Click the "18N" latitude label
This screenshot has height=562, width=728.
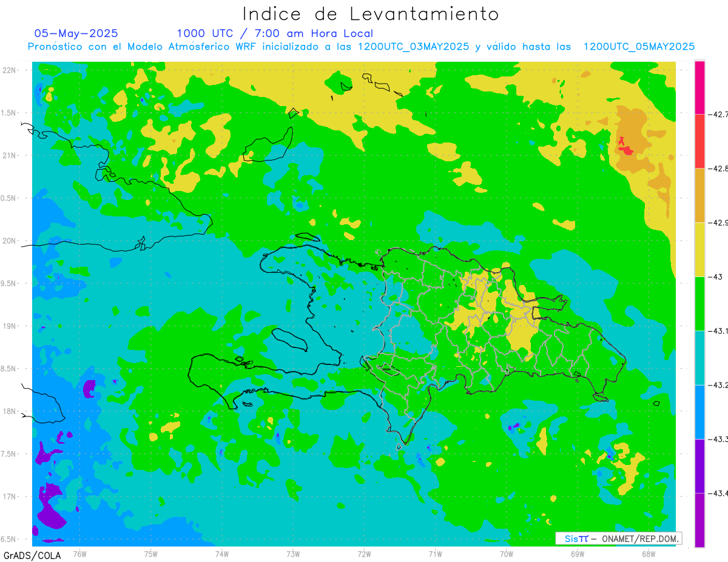[x=10, y=411]
